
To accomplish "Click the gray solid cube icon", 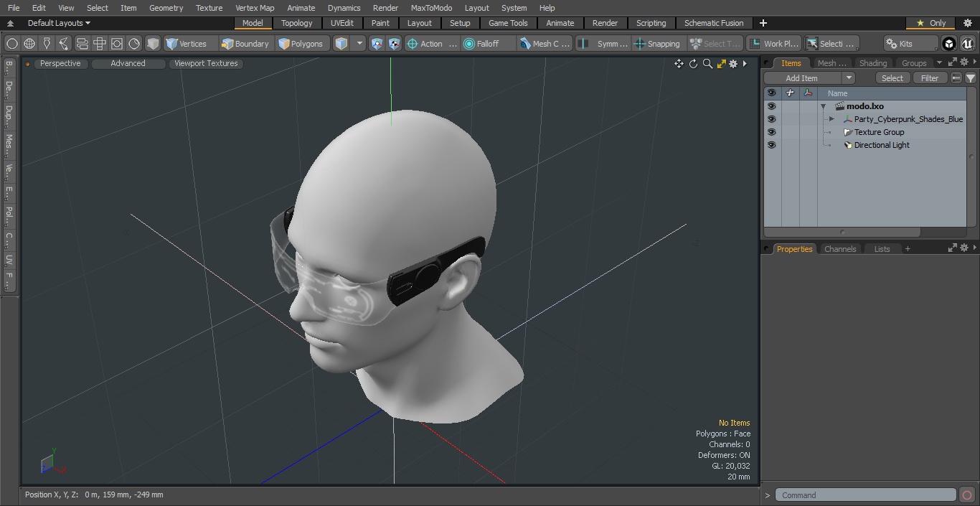I will (152, 44).
